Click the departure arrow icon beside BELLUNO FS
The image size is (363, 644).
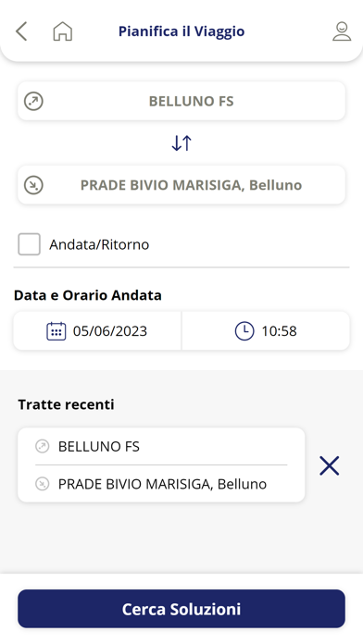click(x=33, y=101)
